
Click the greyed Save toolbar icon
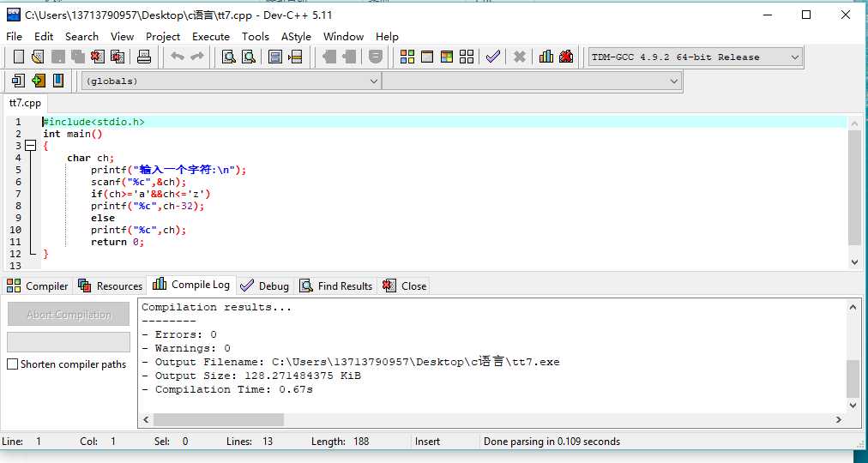pyautogui.click(x=58, y=57)
